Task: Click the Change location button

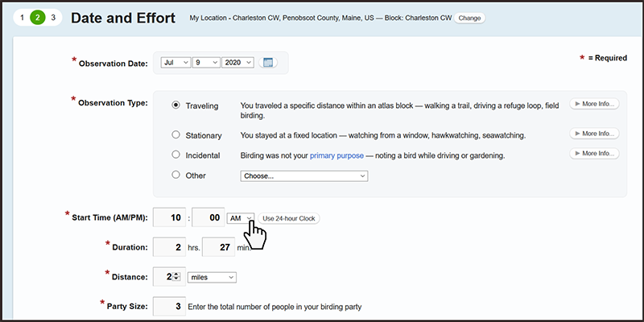Action: point(469,18)
